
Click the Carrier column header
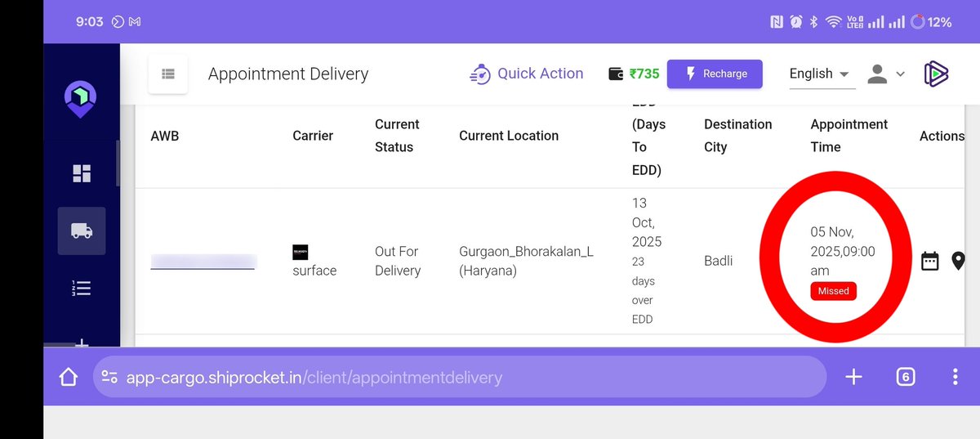pos(313,136)
